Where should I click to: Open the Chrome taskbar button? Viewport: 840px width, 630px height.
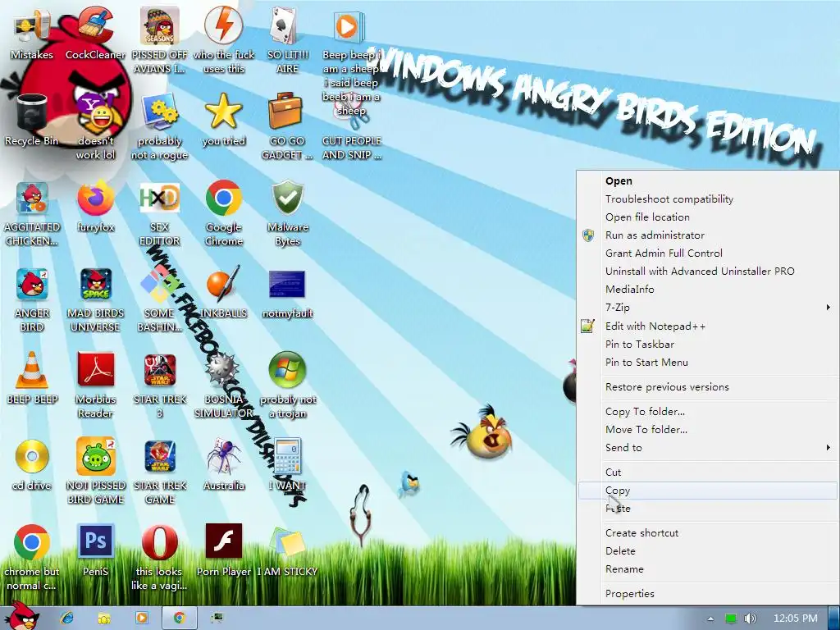(x=179, y=619)
